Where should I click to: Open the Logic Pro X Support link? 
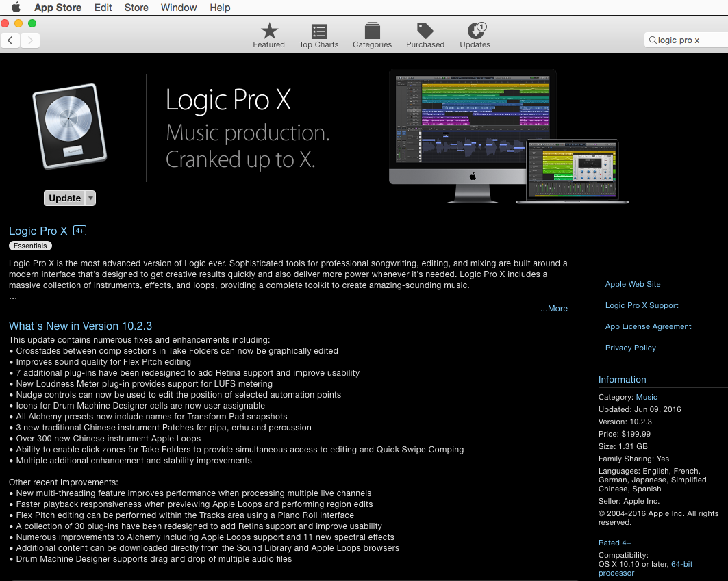point(641,305)
